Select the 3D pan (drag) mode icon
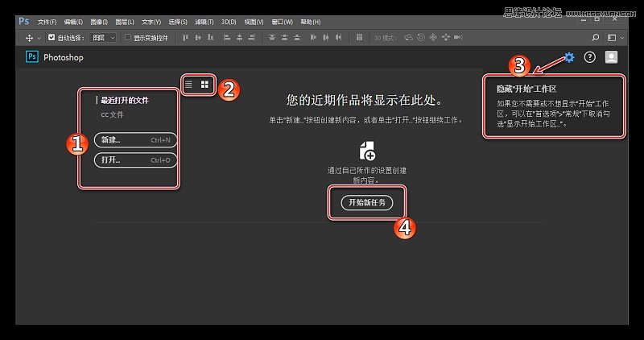Image resolution: width=644 pixels, height=340 pixels. pyautogui.click(x=433, y=37)
